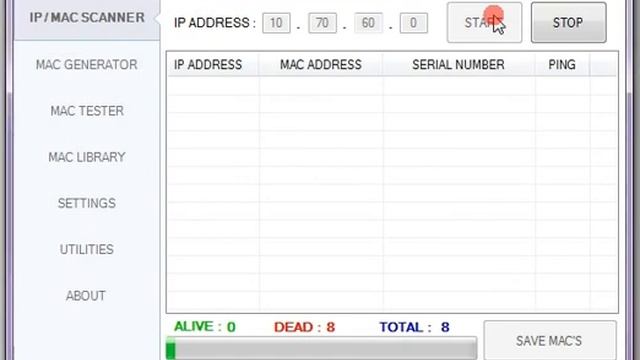The height and width of the screenshot is (360, 640).
Task: Sort by IP ADDRESS column header
Action: pos(213,64)
